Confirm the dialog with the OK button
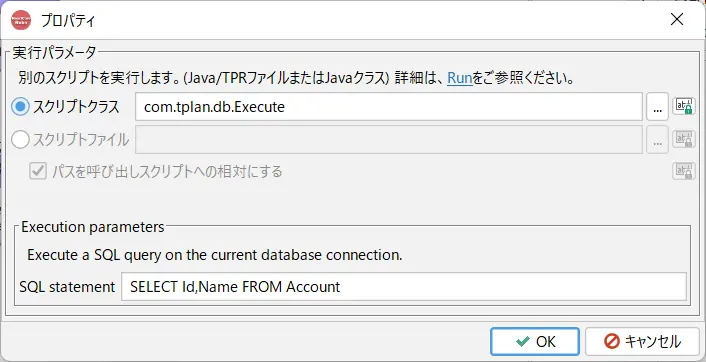Screen dimensions: 706x362 [535, 342]
